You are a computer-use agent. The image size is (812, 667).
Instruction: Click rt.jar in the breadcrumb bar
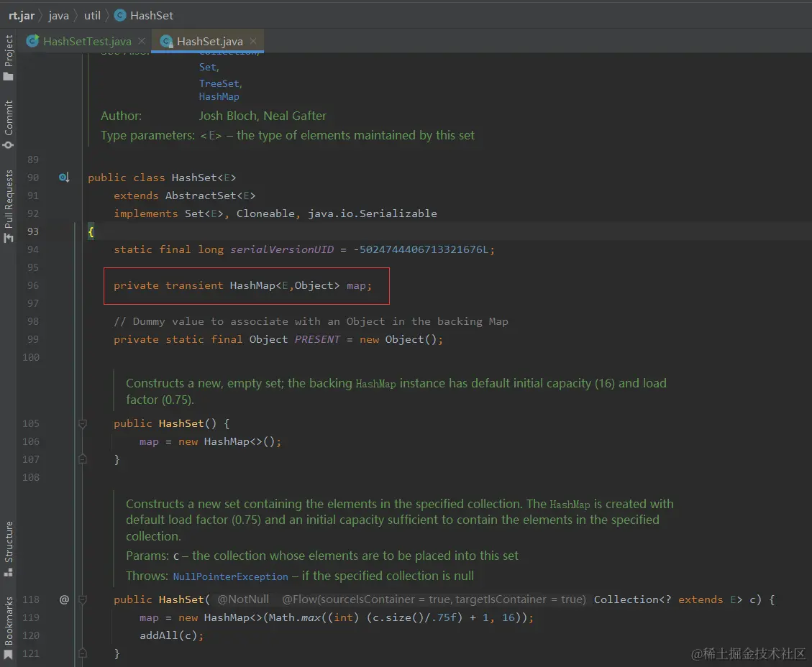click(22, 16)
